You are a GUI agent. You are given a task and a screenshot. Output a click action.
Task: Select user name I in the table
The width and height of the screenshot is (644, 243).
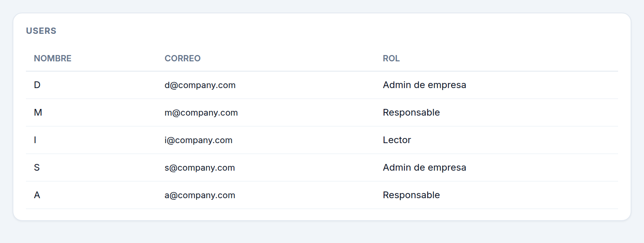(35, 140)
